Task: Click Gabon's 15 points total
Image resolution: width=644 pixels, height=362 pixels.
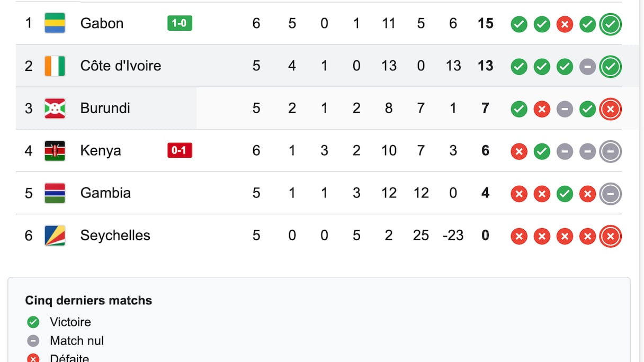Action: (x=485, y=23)
